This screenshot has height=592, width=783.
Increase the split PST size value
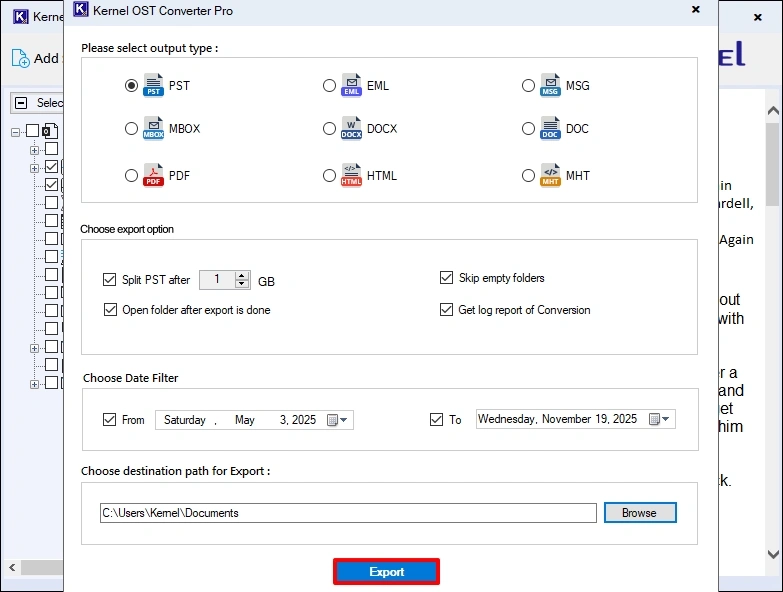pyautogui.click(x=242, y=275)
